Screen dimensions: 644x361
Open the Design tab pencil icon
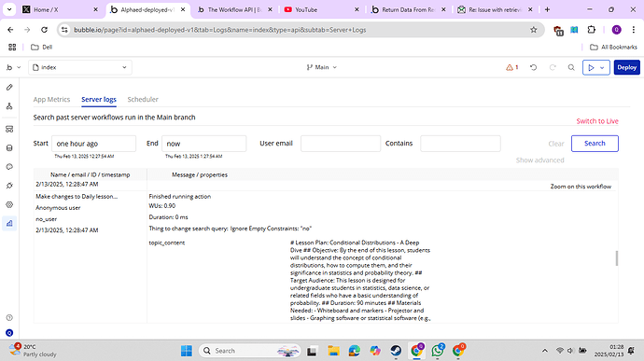(x=9, y=87)
